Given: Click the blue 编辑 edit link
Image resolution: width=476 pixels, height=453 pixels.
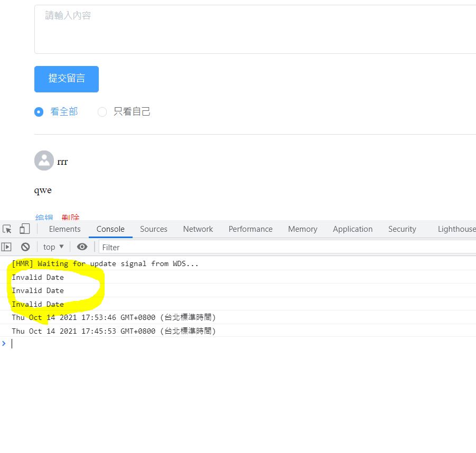Looking at the screenshot, I should pyautogui.click(x=44, y=217).
